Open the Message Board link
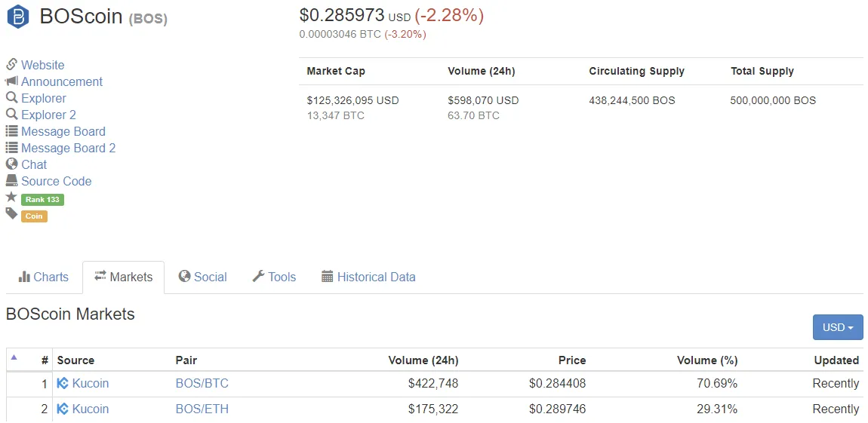868x423 pixels. (x=63, y=131)
